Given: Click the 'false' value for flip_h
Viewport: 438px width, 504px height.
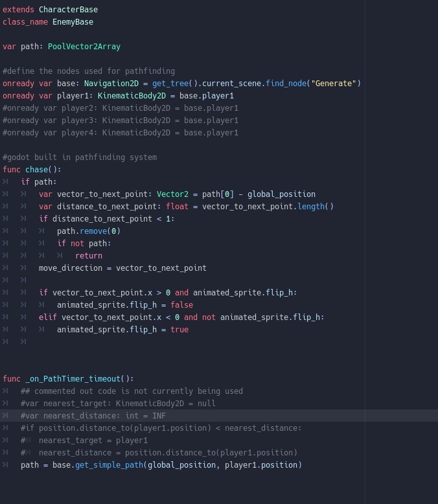Looking at the screenshot, I should 181,305.
